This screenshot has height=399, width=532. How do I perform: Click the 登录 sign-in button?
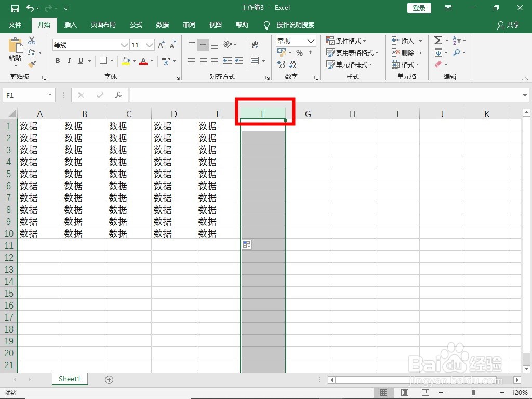click(419, 8)
